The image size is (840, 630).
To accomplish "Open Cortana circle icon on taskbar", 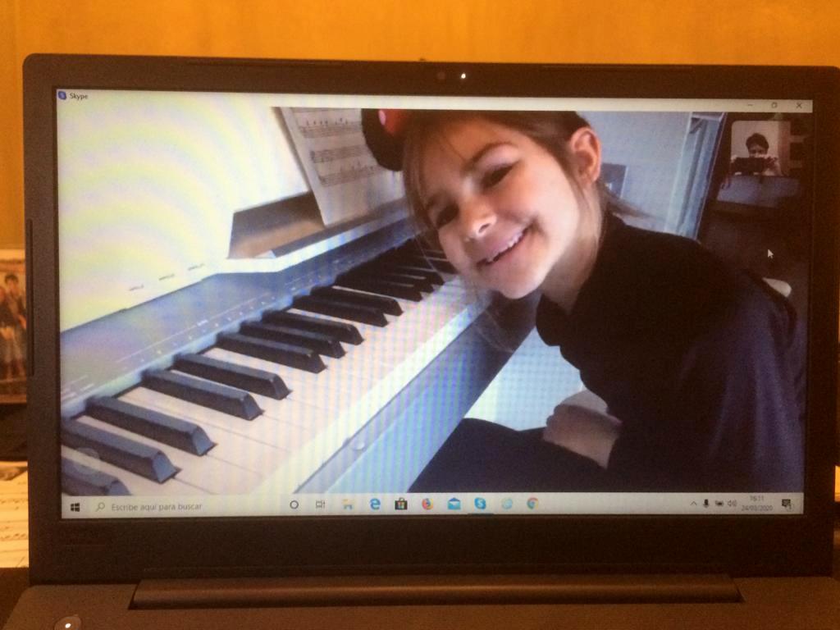I will (294, 504).
